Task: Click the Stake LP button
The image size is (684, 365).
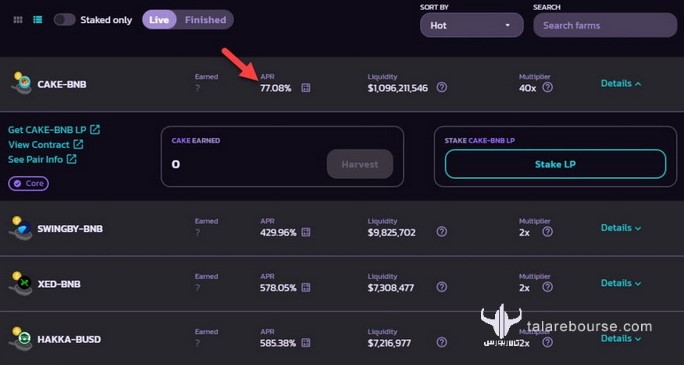Action: [x=555, y=164]
